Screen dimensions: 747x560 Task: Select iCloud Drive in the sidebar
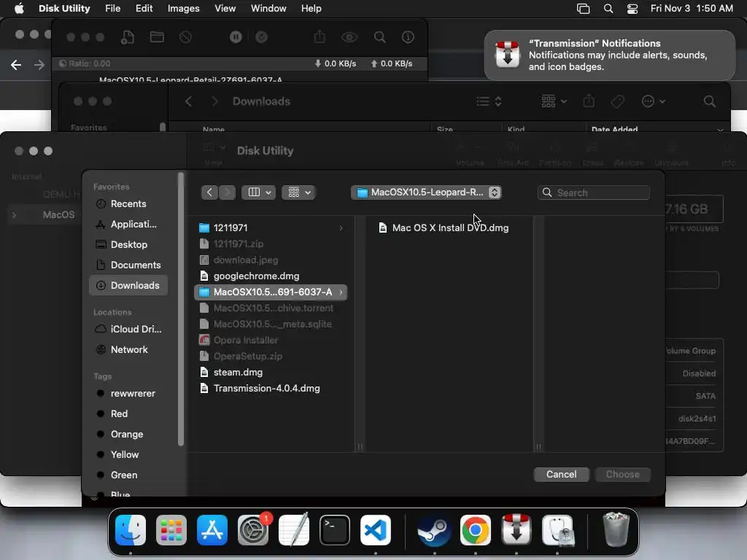128,330
